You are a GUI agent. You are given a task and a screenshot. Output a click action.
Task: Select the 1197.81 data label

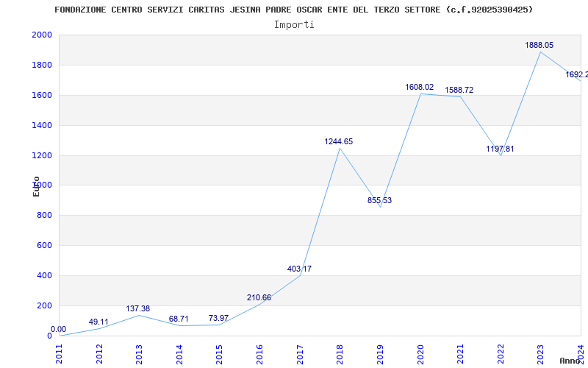point(500,149)
